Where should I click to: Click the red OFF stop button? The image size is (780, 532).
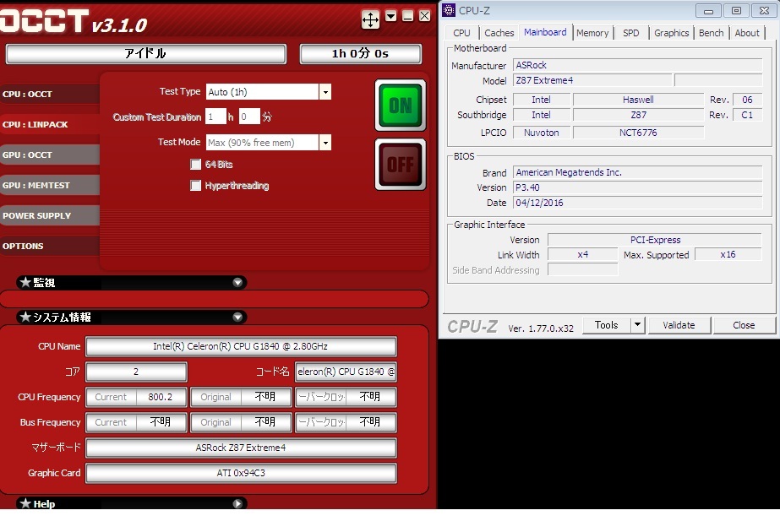pyautogui.click(x=400, y=165)
